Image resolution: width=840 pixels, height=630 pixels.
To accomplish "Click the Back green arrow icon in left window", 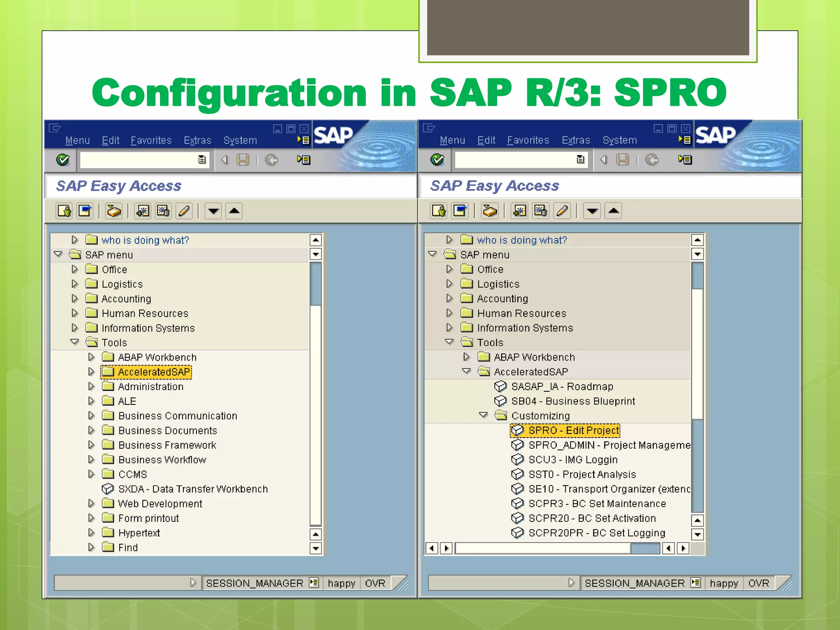I will coord(271,160).
